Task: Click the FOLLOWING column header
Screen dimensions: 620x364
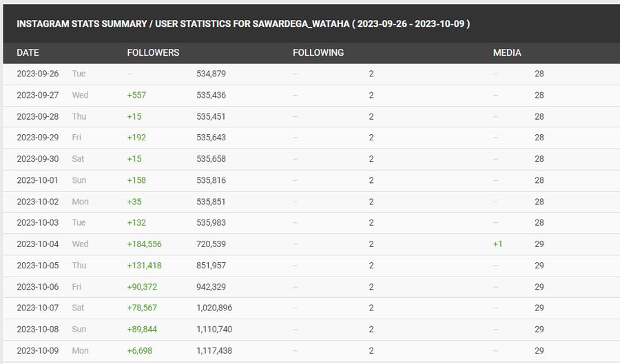Action: click(318, 52)
